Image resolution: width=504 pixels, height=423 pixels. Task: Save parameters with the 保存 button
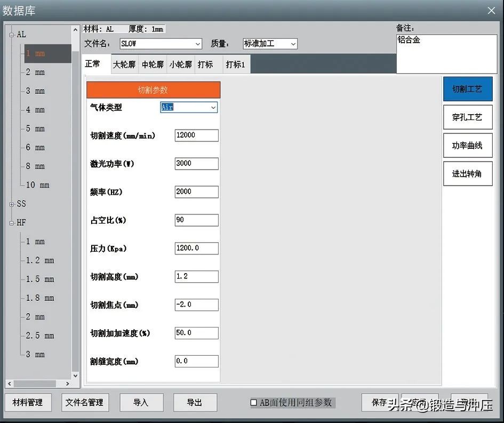click(x=380, y=403)
